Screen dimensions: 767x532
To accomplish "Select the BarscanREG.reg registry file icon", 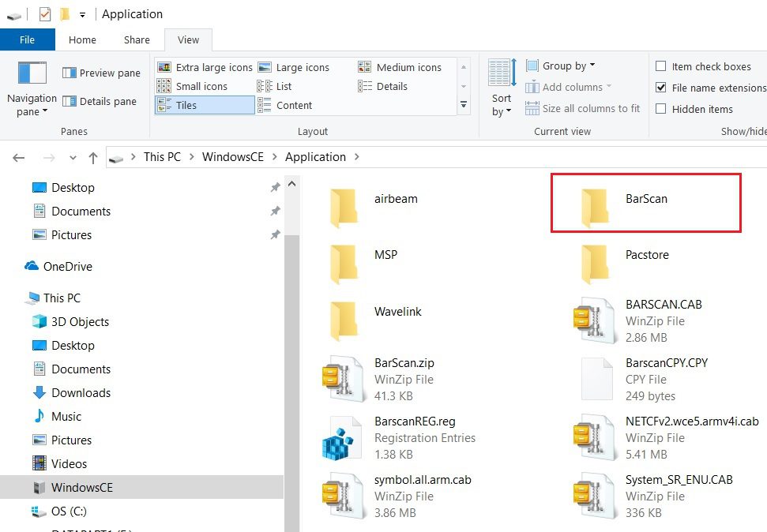I will coord(343,437).
